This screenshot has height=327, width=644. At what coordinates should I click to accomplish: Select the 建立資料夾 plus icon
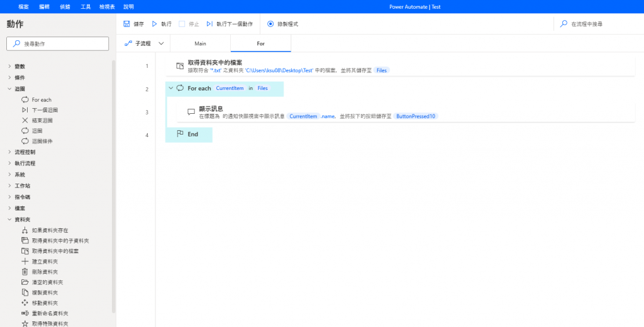click(x=25, y=261)
